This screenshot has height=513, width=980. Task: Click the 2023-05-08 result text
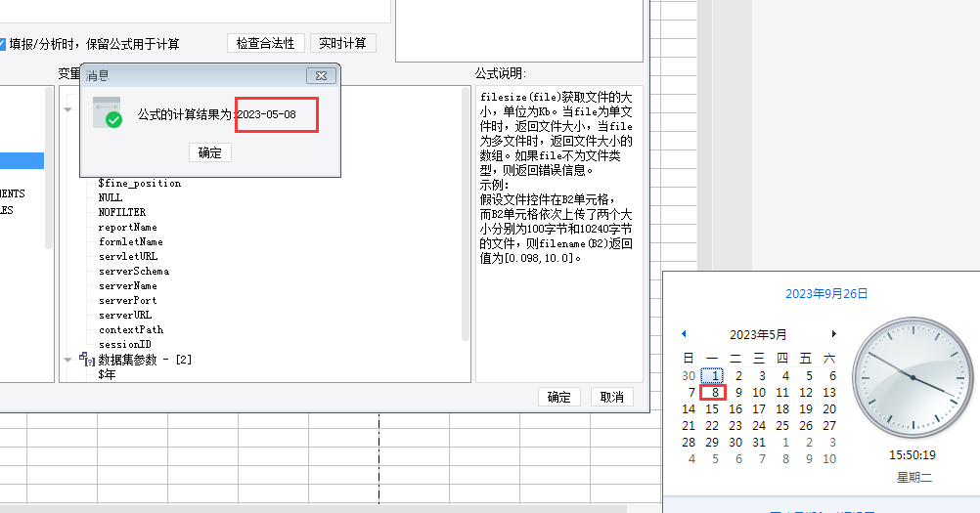267,114
